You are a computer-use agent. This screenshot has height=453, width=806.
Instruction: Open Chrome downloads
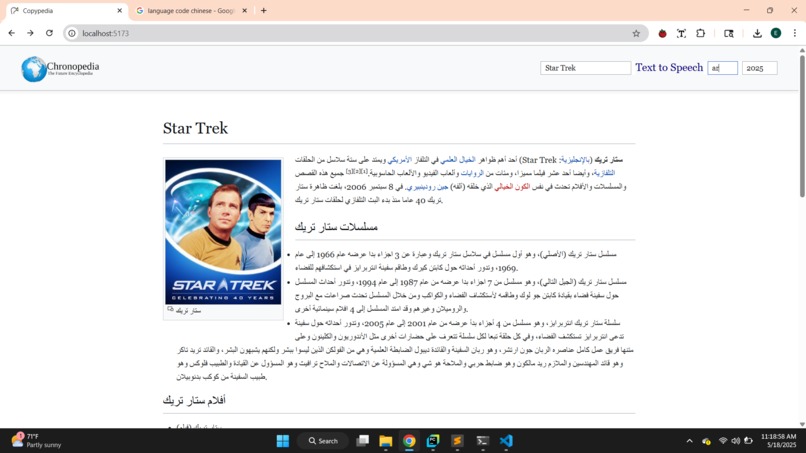tap(757, 33)
